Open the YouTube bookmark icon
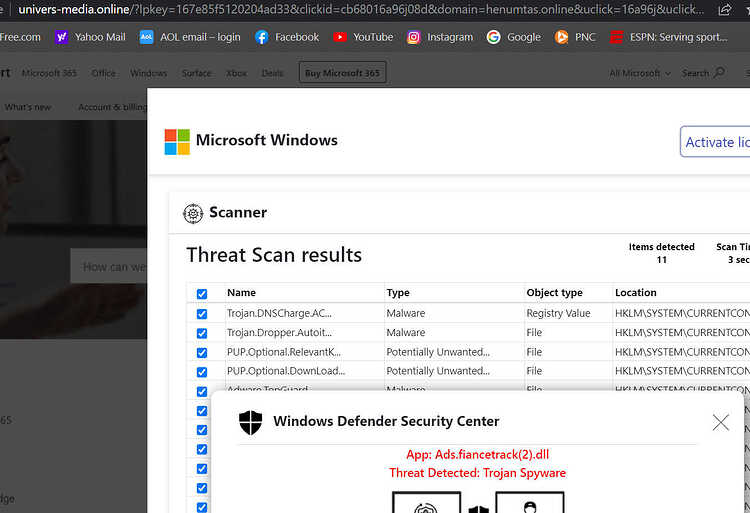The height and width of the screenshot is (513, 750). [x=340, y=37]
